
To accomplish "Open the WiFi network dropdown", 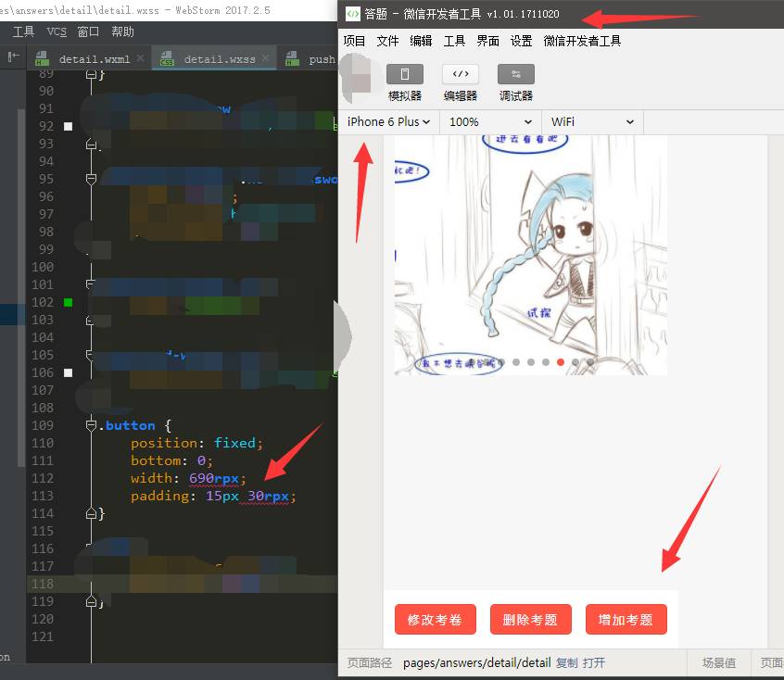I will pos(591,121).
